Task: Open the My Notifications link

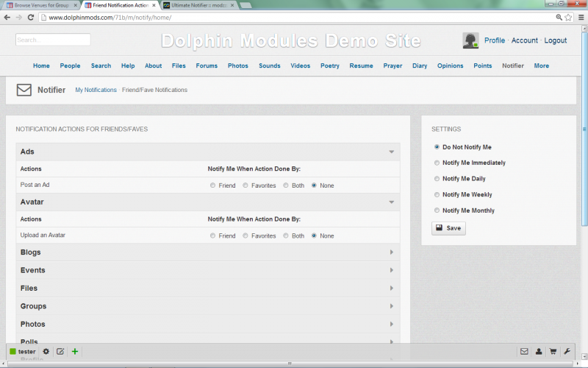Action: click(96, 90)
